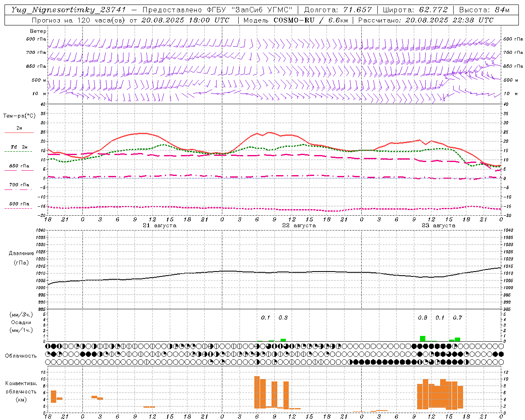Click the 2м temperature legend red line
Viewport: 525px width, 420px height.
[x=19, y=132]
